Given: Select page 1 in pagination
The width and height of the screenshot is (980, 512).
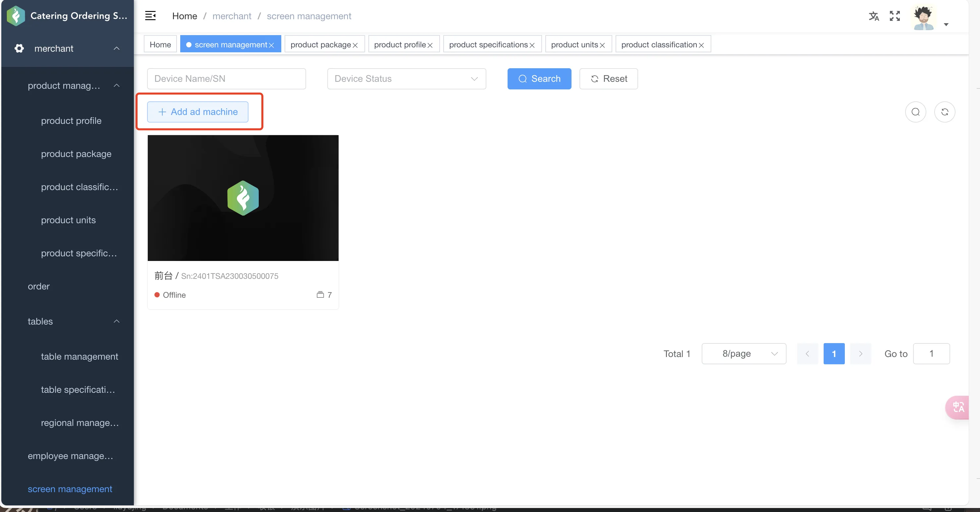Looking at the screenshot, I should [834, 353].
